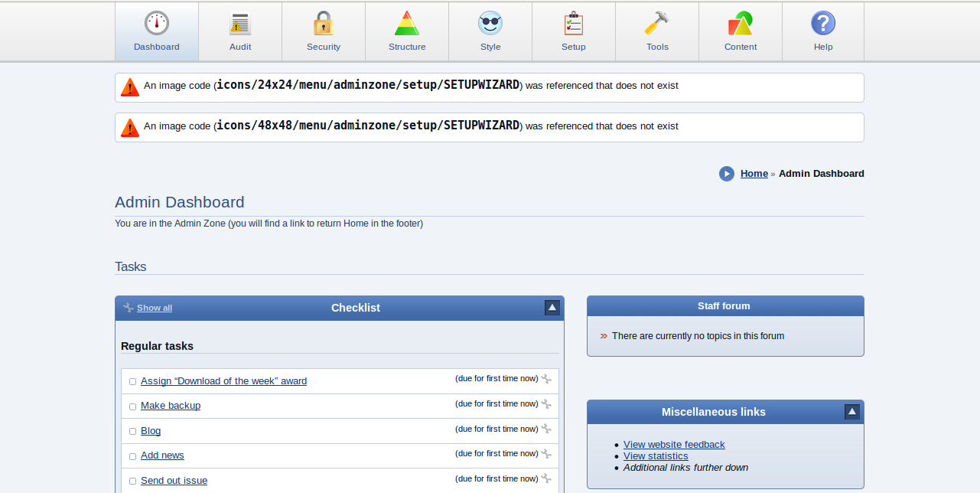Click "Show all" in Checklist header
The height and width of the screenshot is (493, 980).
pyautogui.click(x=155, y=308)
